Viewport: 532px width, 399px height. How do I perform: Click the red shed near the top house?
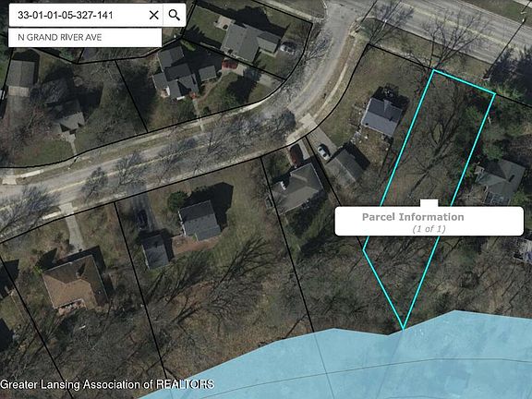click(229, 65)
